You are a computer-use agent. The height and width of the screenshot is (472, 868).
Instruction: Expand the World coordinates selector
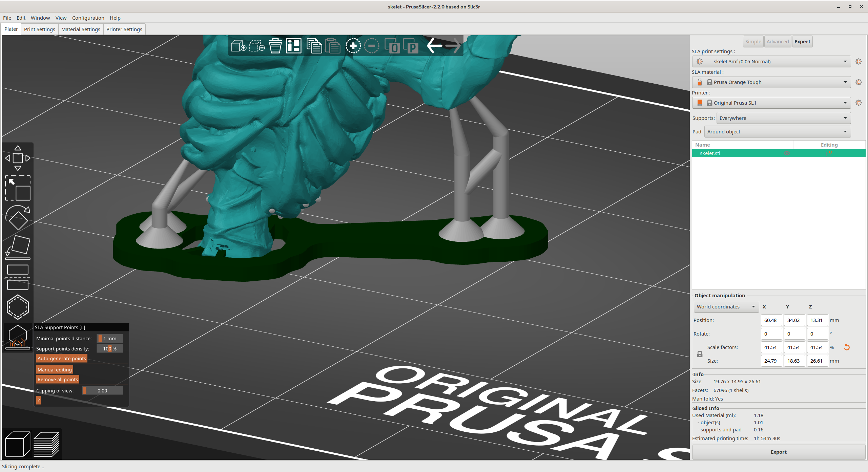(726, 306)
